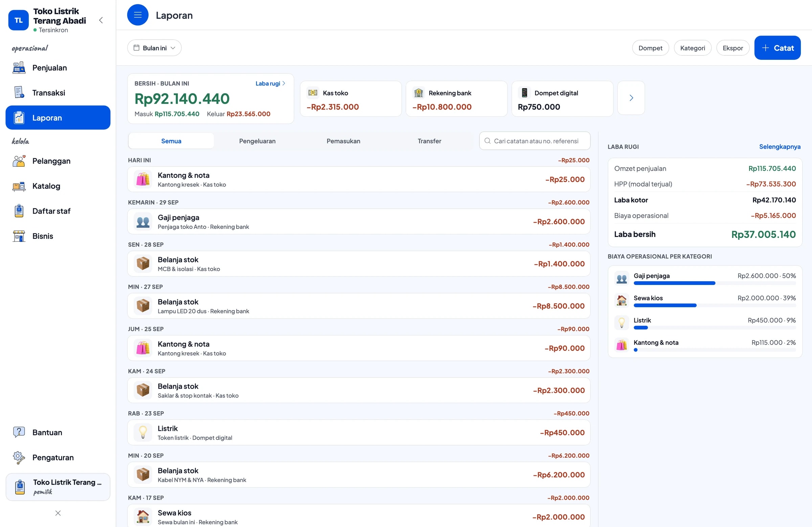
Task: Open the Belanja stok Lampu LED transaction
Action: coord(359,306)
